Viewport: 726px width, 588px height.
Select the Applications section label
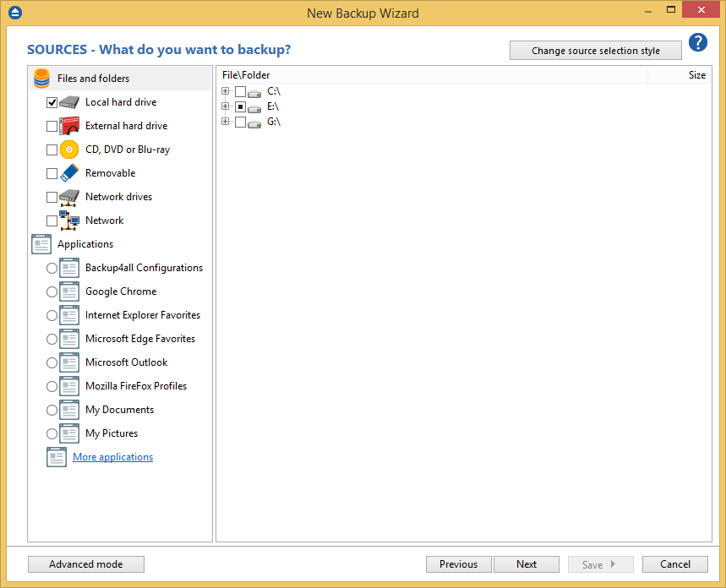pyautogui.click(x=85, y=244)
